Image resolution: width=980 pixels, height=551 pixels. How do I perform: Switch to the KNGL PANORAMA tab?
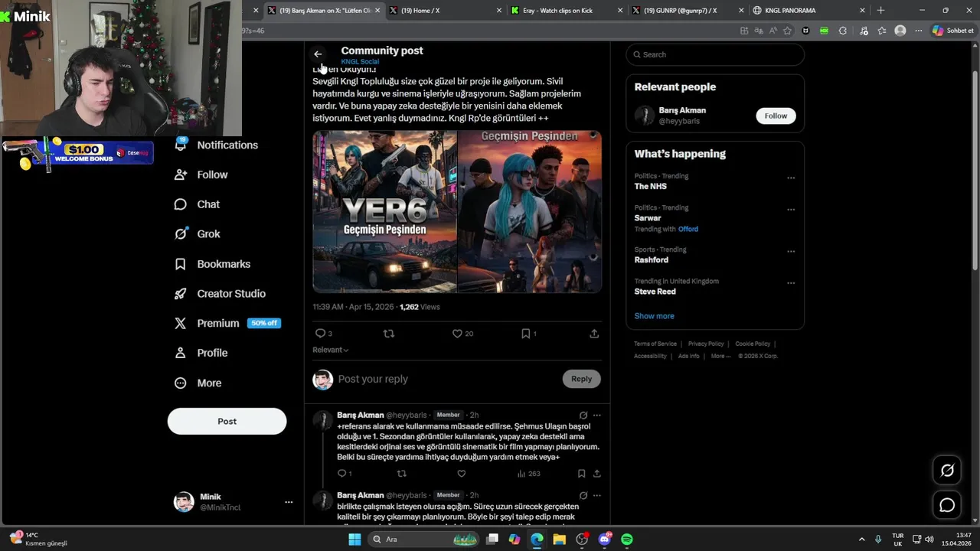pos(808,11)
